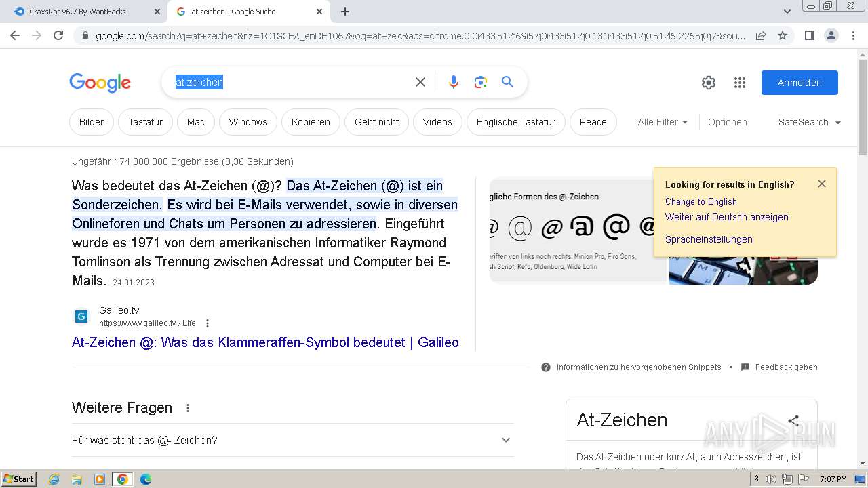Open the menu beside 'Weitere Fragen'
This screenshot has width=868, height=488.
click(188, 408)
